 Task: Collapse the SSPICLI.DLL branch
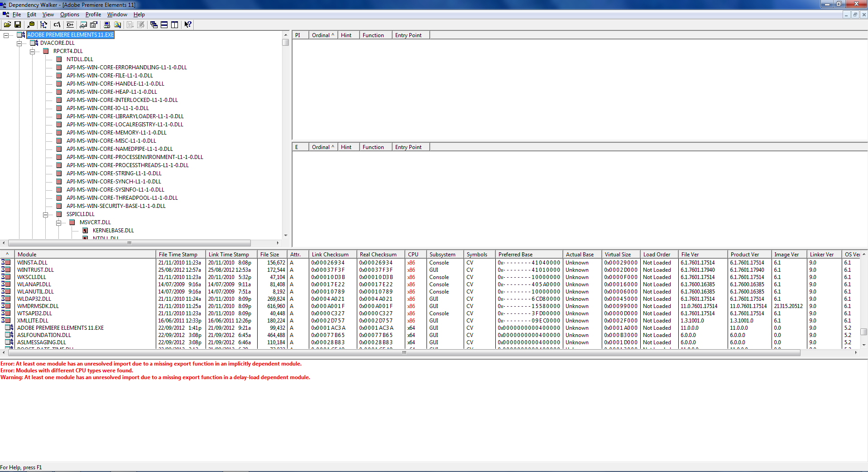tap(46, 214)
